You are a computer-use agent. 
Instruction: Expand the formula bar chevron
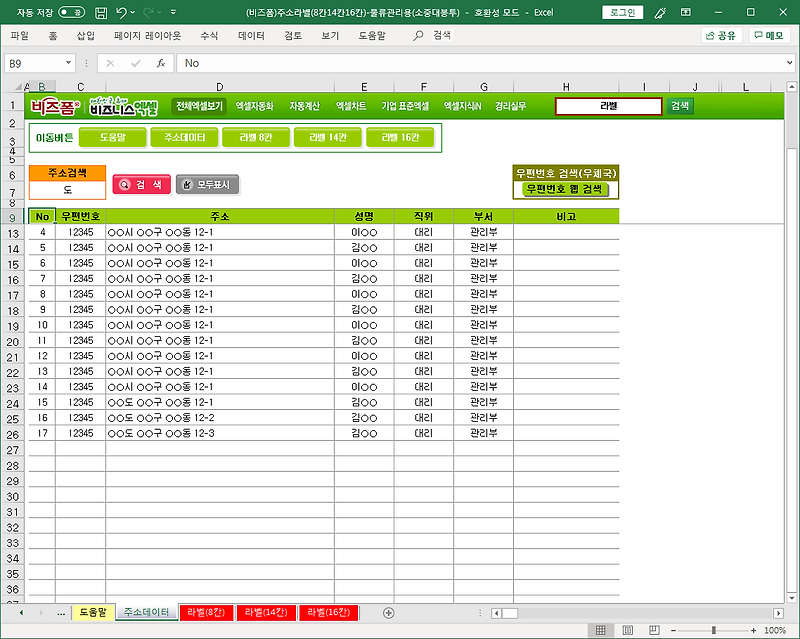click(790, 63)
